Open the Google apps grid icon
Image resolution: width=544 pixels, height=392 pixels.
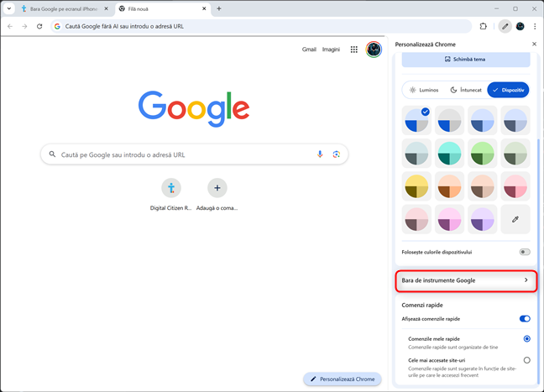click(354, 50)
